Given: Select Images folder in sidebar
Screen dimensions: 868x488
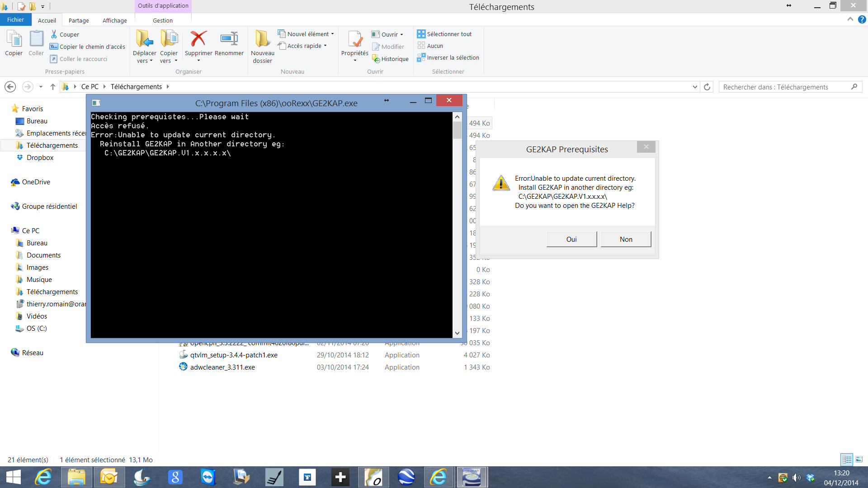Looking at the screenshot, I should [38, 267].
